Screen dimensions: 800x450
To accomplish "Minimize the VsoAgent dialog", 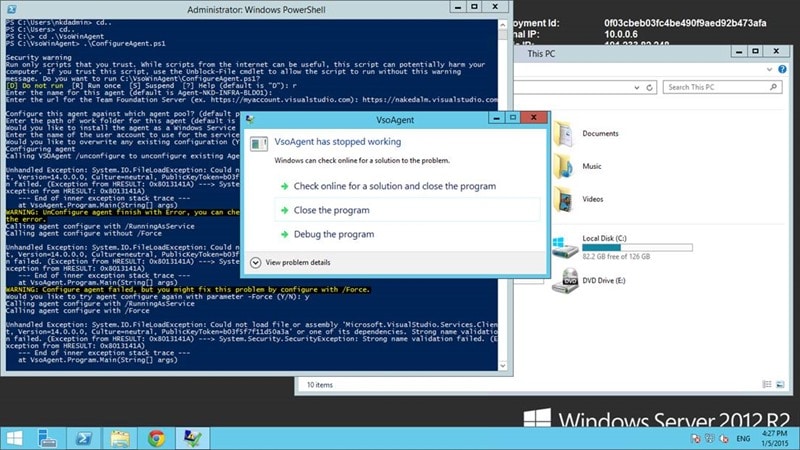I will pyautogui.click(x=496, y=118).
